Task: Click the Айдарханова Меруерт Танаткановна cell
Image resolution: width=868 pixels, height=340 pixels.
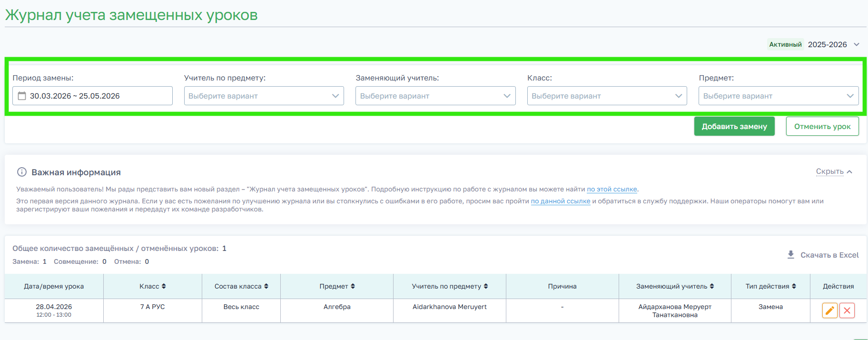Action: pyautogui.click(x=675, y=310)
